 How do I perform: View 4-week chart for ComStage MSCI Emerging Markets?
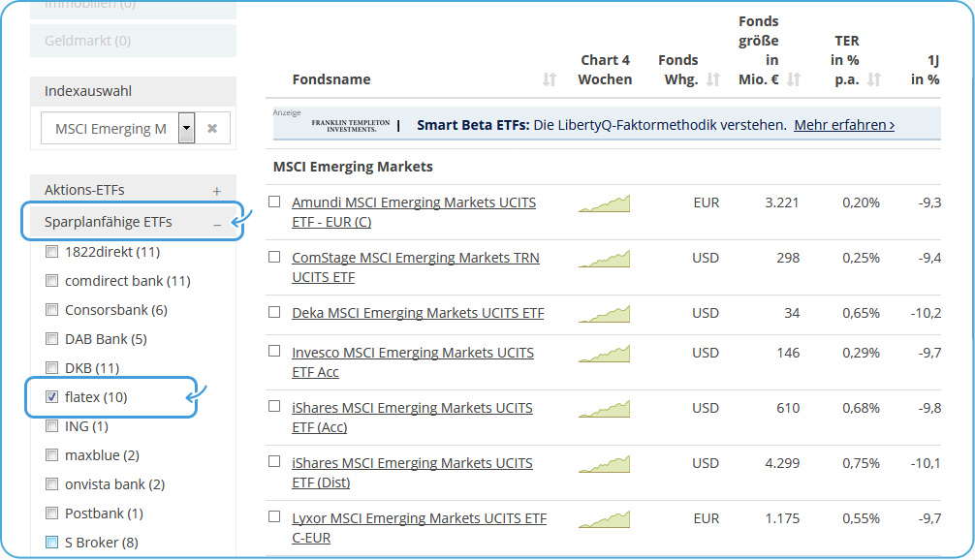[605, 259]
